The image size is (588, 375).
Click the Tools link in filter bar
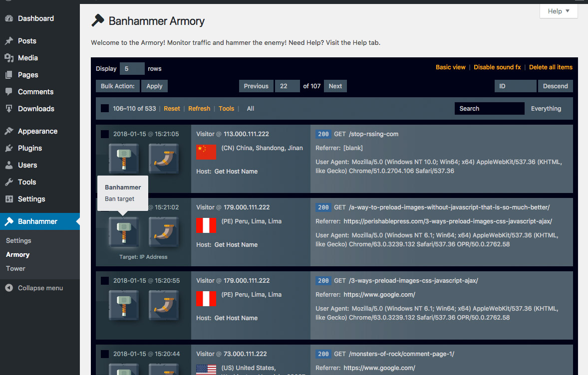click(x=227, y=109)
